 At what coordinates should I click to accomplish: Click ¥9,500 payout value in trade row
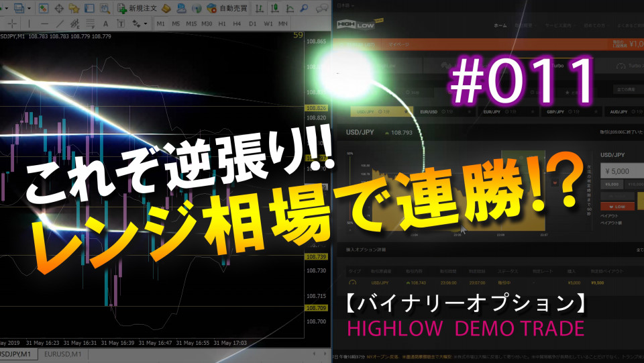597,282
